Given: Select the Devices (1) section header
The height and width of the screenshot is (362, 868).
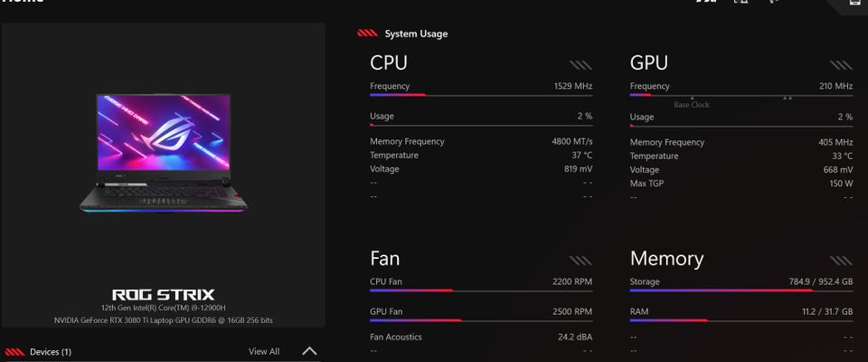Looking at the screenshot, I should point(51,352).
